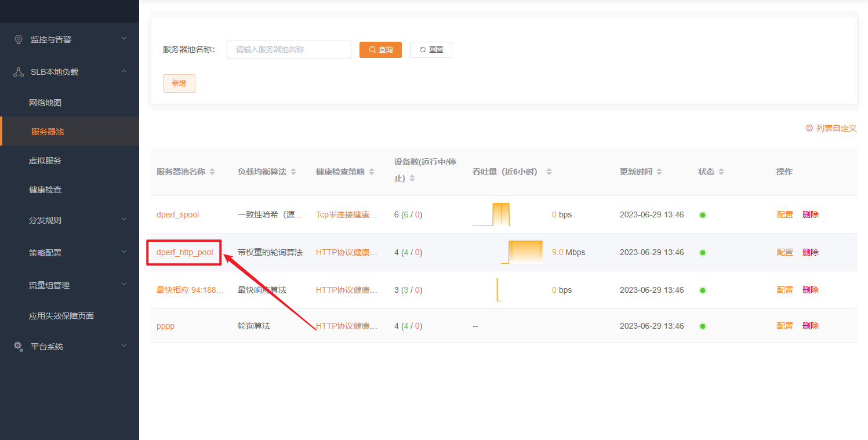Open HTTP协议健康 policy link for 最快相应 row
The width and height of the screenshot is (868, 440).
[347, 290]
